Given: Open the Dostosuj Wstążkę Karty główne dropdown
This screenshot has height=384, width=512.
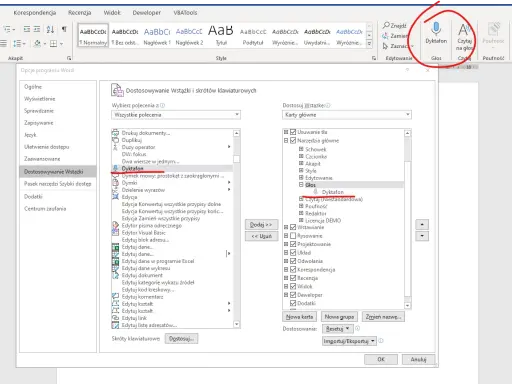Looking at the screenshot, I should 347,115.
